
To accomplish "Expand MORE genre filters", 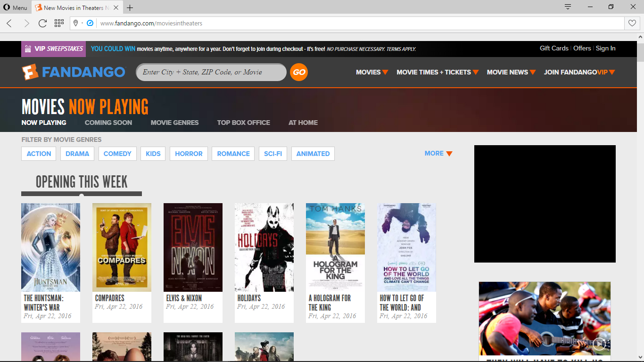I will pyautogui.click(x=438, y=153).
